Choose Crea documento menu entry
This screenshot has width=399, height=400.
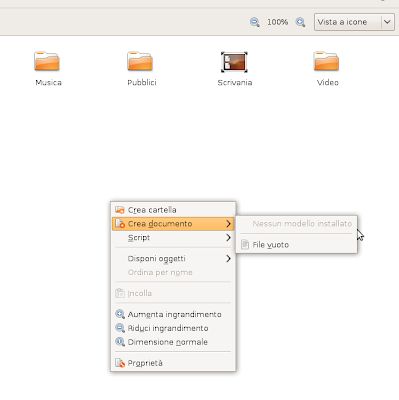click(x=173, y=224)
